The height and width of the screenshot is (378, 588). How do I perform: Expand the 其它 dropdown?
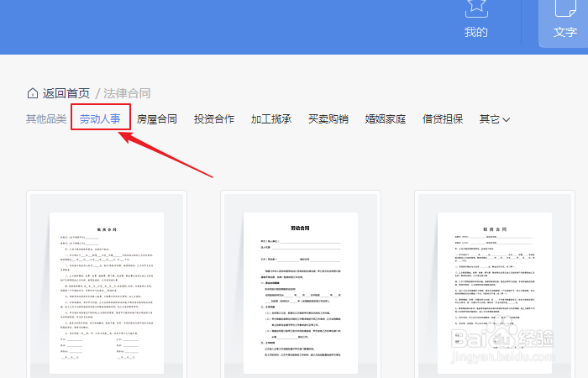tap(494, 119)
